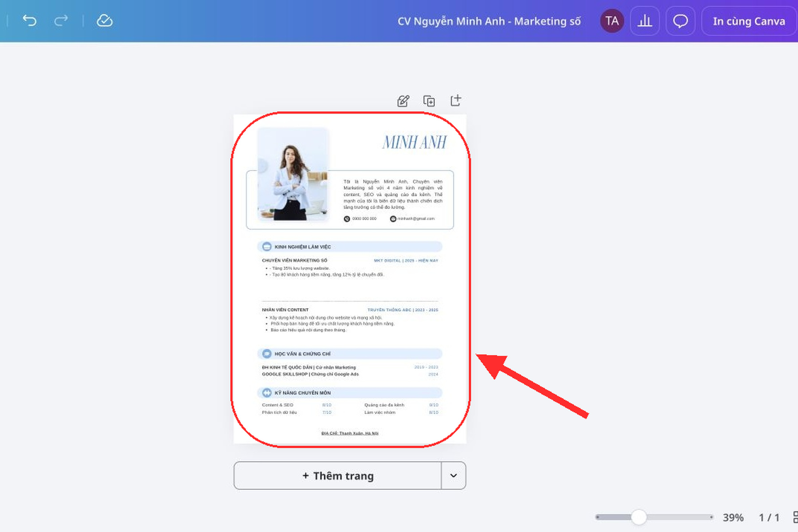
Task: Expand the dropdown arrow beside Thêm trang
Action: point(454,476)
